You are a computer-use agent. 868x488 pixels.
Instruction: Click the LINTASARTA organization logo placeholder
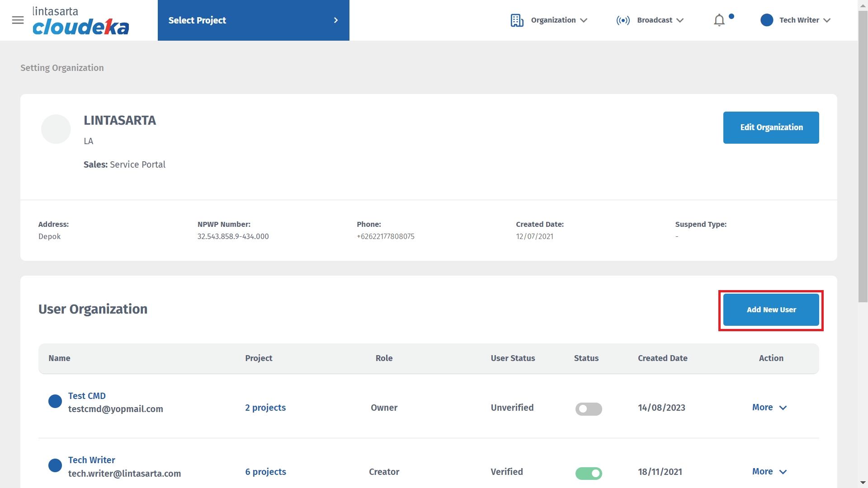tap(56, 129)
